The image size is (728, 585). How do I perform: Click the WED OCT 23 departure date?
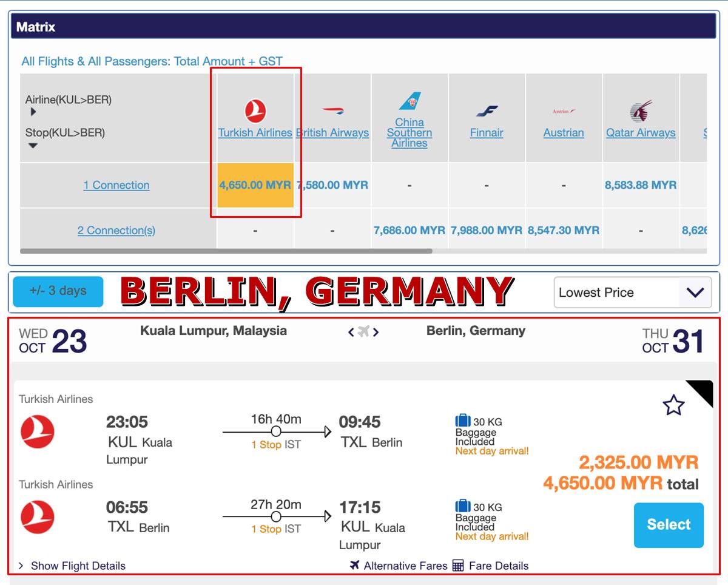click(53, 341)
